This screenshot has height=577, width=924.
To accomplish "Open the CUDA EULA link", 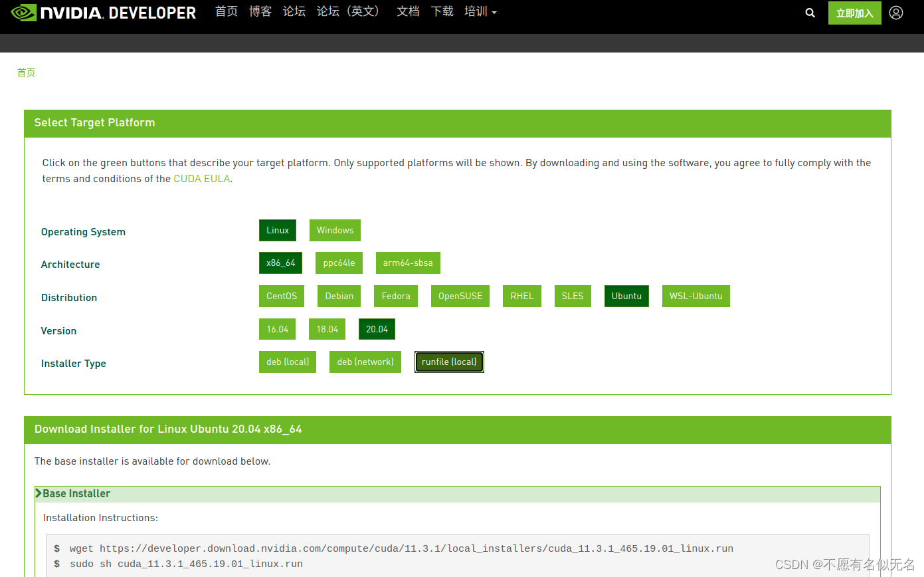I will (202, 179).
